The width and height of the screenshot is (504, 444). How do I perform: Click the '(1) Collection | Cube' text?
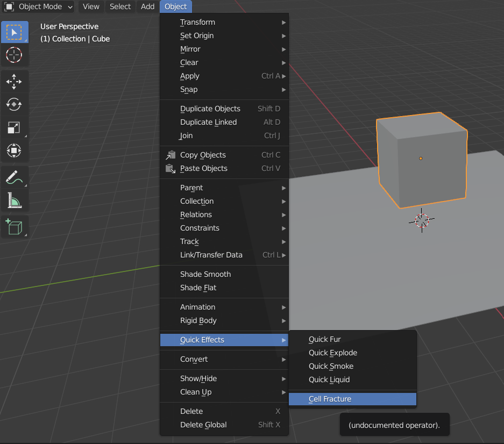pos(75,39)
